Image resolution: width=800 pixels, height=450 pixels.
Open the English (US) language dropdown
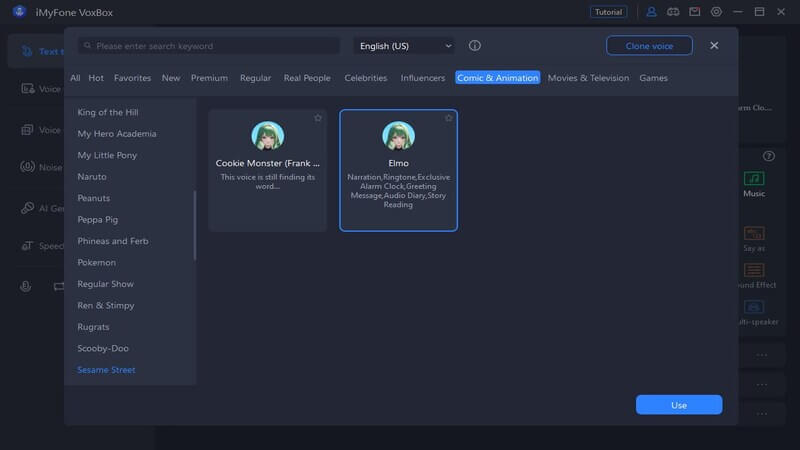pyautogui.click(x=405, y=46)
